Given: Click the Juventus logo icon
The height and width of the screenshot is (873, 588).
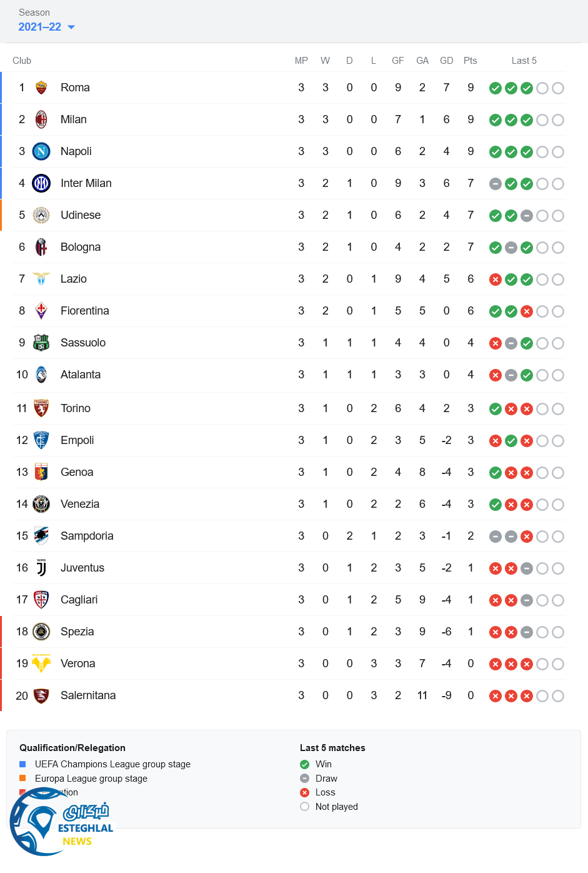Looking at the screenshot, I should click(41, 568).
